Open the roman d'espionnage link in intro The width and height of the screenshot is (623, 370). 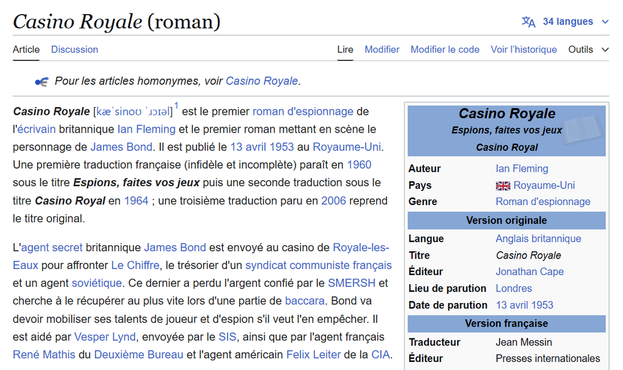303,112
